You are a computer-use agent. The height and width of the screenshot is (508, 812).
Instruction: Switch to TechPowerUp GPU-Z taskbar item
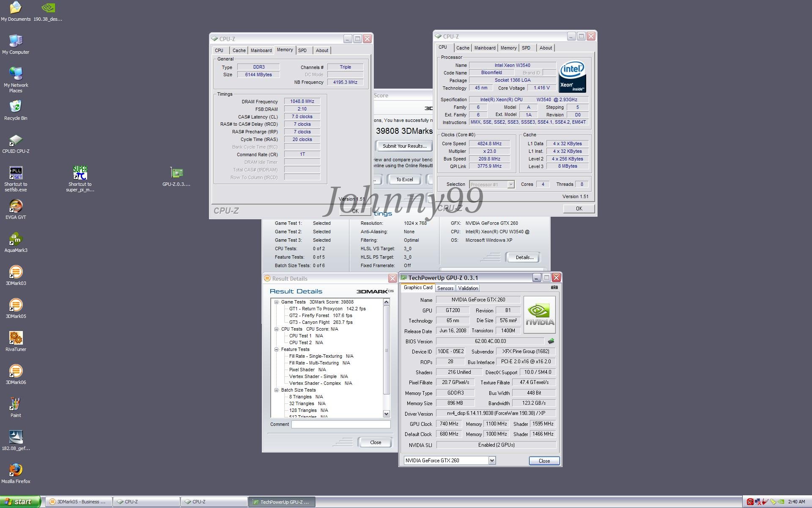pyautogui.click(x=281, y=502)
